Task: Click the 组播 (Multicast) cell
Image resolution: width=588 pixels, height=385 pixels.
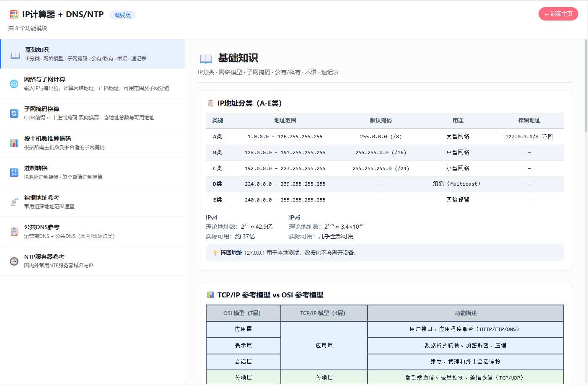Action: click(x=457, y=184)
